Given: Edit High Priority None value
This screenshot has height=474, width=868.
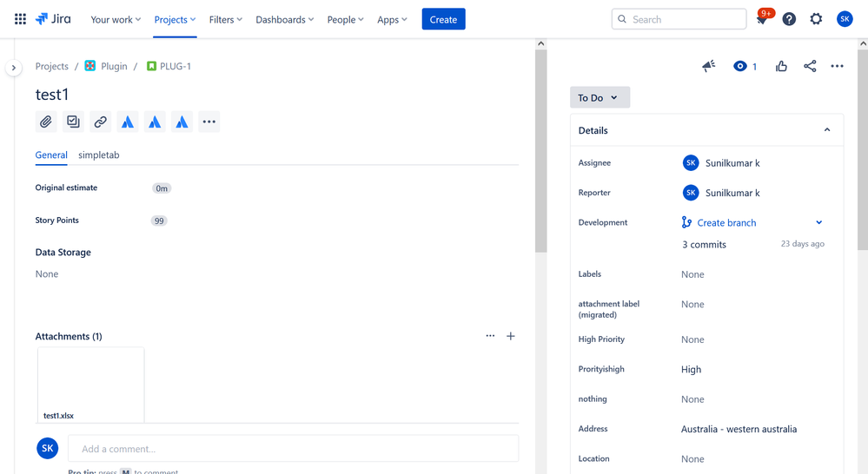Looking at the screenshot, I should point(692,339).
